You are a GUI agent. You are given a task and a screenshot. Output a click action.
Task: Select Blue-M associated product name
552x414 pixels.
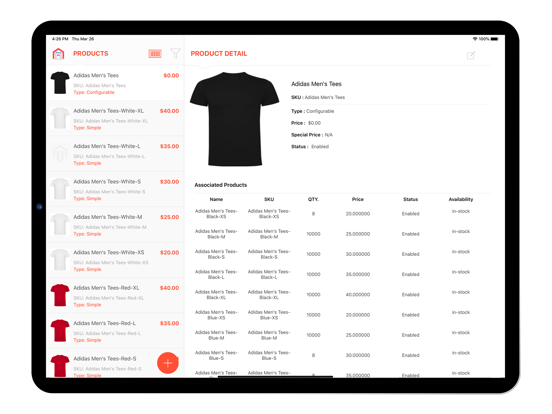tap(216, 335)
